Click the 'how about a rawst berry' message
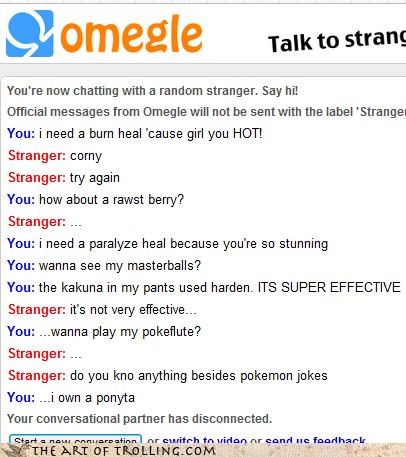This screenshot has width=406, height=457. (x=95, y=200)
